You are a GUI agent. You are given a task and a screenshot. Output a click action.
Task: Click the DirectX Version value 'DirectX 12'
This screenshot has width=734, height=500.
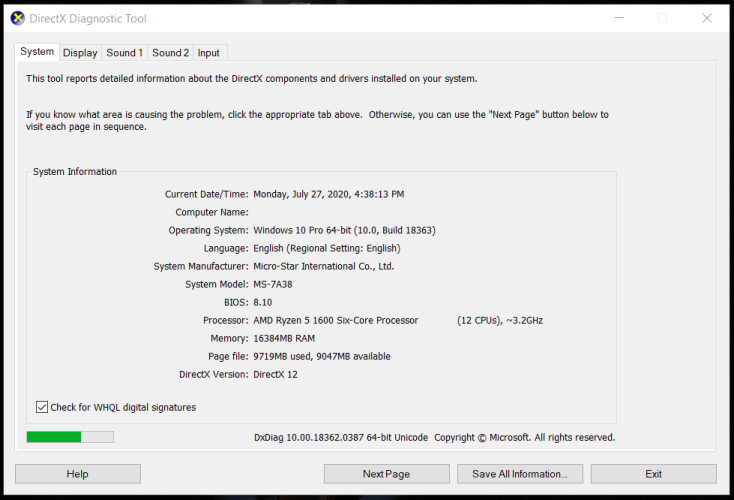[275, 375]
